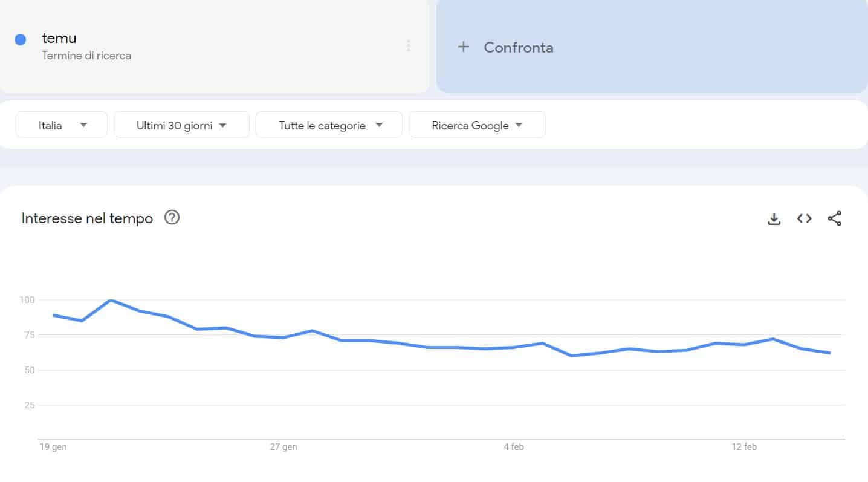Click the trend line at its 19 gen peak
868x482 pixels.
click(x=111, y=300)
